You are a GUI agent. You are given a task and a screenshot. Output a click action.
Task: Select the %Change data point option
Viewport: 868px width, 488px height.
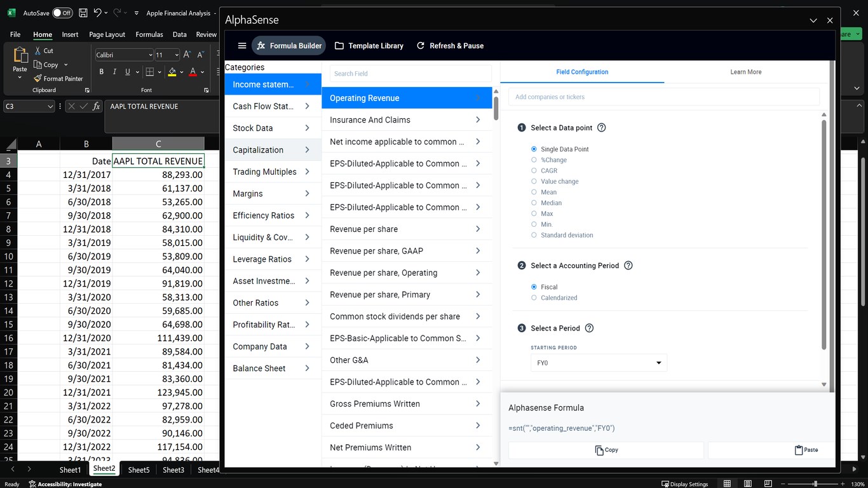tap(534, 160)
